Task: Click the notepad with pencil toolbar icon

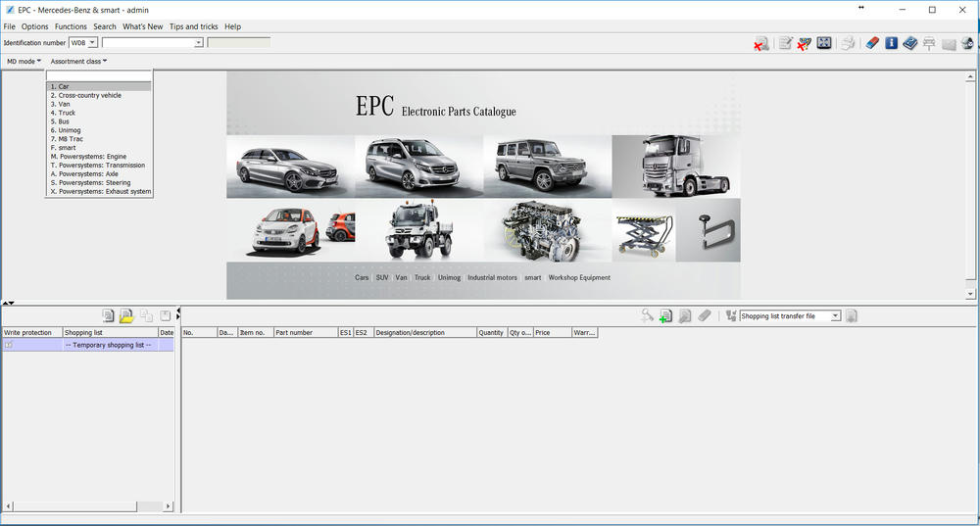Action: click(786, 43)
